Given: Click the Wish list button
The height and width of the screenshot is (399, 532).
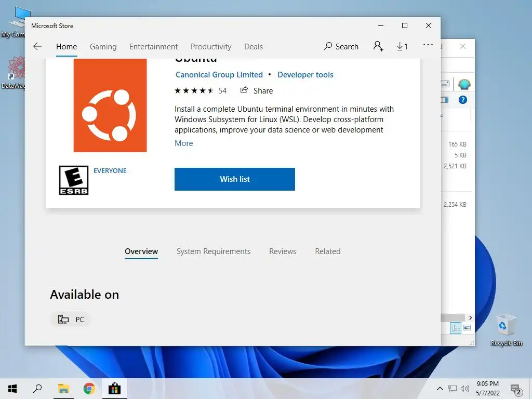Looking at the screenshot, I should [235, 179].
